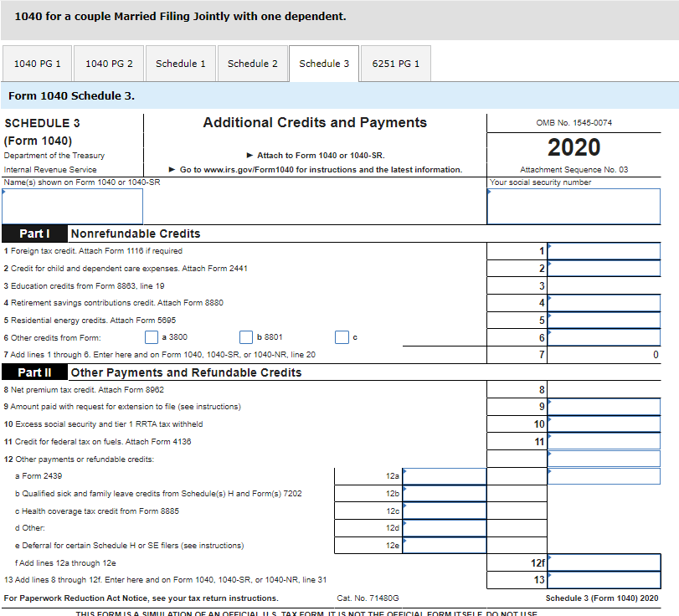
Task: Select the Schedule 3 tab
Action: [x=324, y=64]
